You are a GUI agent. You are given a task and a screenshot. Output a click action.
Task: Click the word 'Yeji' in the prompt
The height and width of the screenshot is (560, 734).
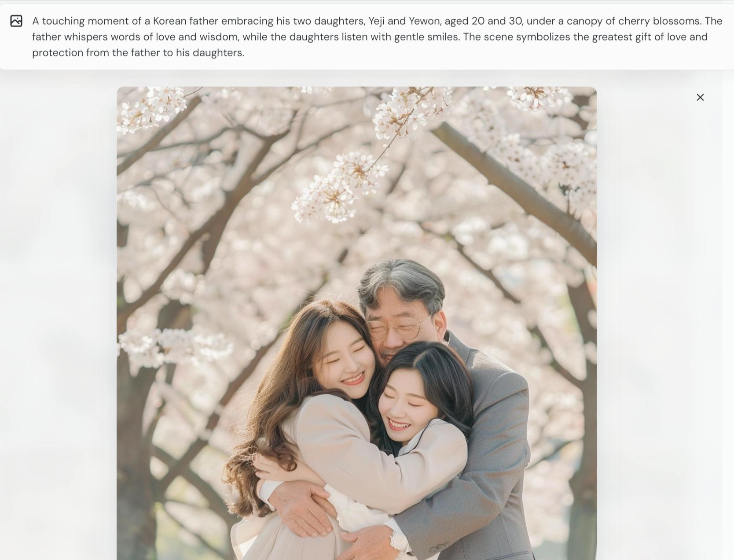[376, 21]
